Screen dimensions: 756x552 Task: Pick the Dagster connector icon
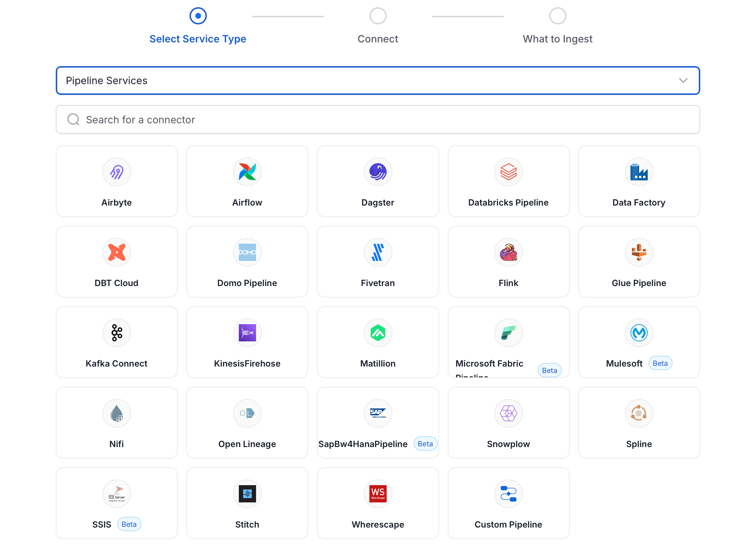[378, 172]
